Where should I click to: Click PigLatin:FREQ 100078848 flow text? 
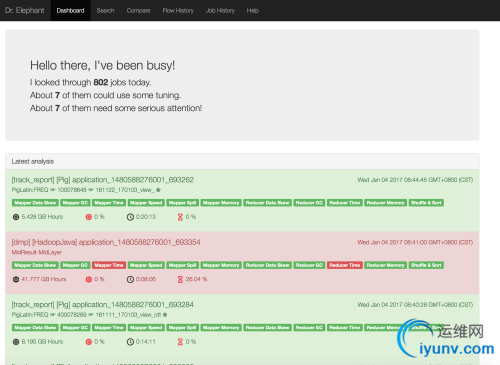(83, 190)
